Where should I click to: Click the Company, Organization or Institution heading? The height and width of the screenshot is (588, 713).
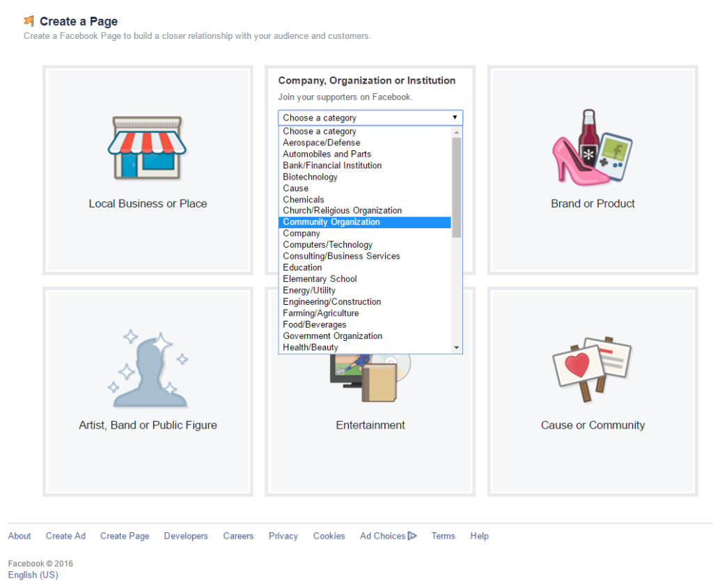(x=366, y=81)
